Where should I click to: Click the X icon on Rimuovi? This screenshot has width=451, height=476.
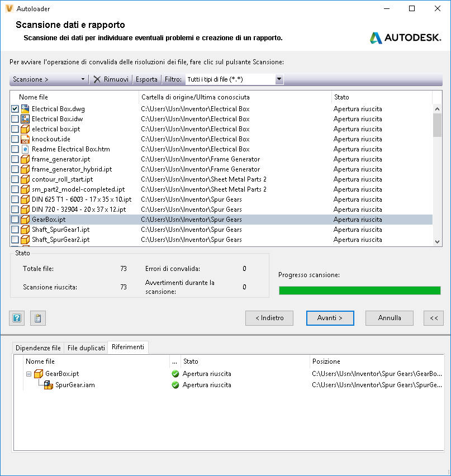click(x=97, y=79)
